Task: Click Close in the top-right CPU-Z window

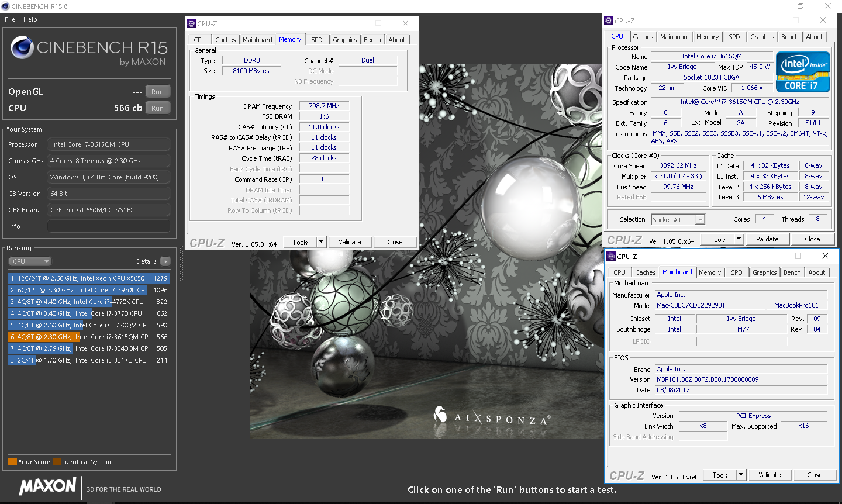Action: (812, 239)
